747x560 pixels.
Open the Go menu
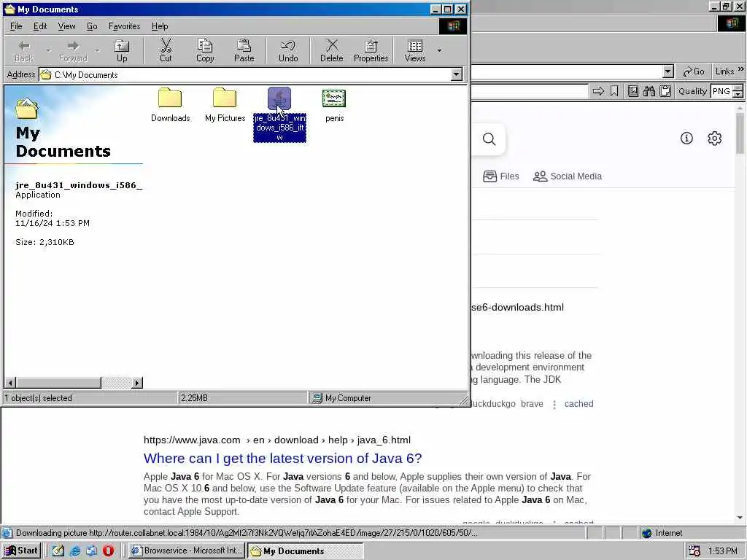pos(92,26)
